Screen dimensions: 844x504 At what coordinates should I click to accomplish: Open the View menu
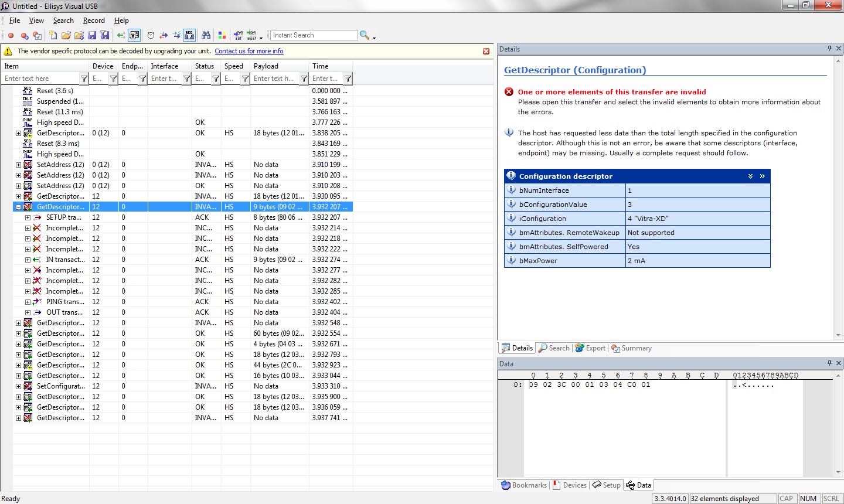point(36,21)
